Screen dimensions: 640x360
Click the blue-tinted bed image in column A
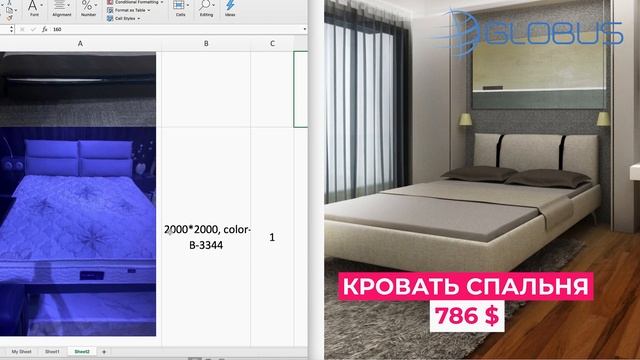click(78, 231)
